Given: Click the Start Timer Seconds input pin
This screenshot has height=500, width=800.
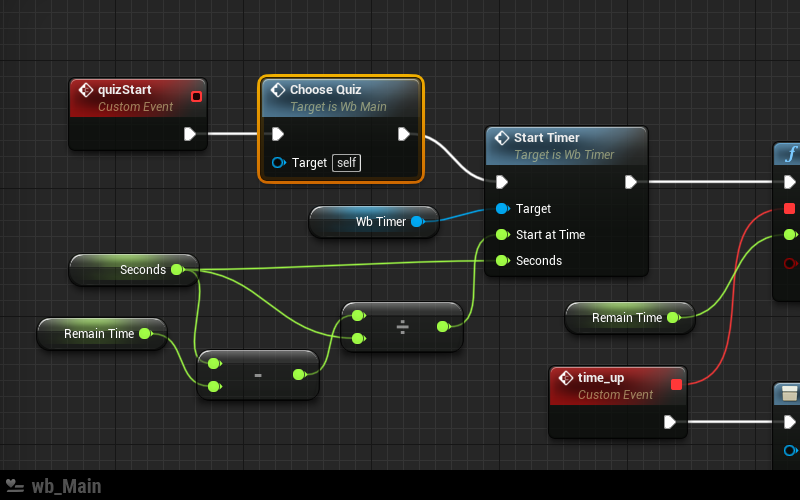Looking at the screenshot, I should pyautogui.click(x=503, y=260).
